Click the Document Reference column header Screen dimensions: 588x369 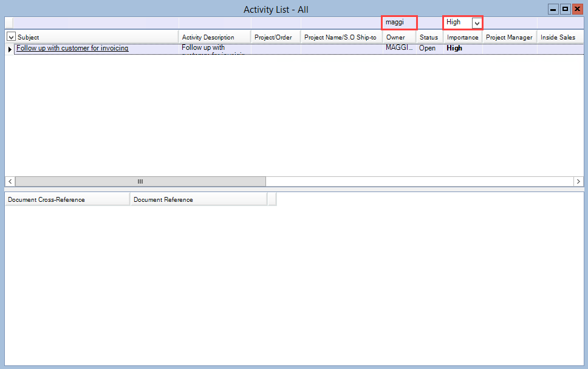(x=198, y=199)
